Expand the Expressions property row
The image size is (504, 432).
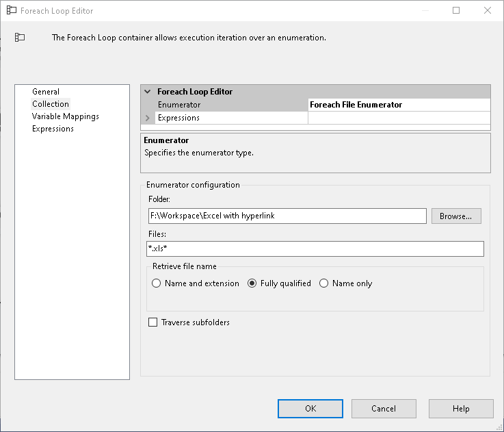tap(148, 118)
